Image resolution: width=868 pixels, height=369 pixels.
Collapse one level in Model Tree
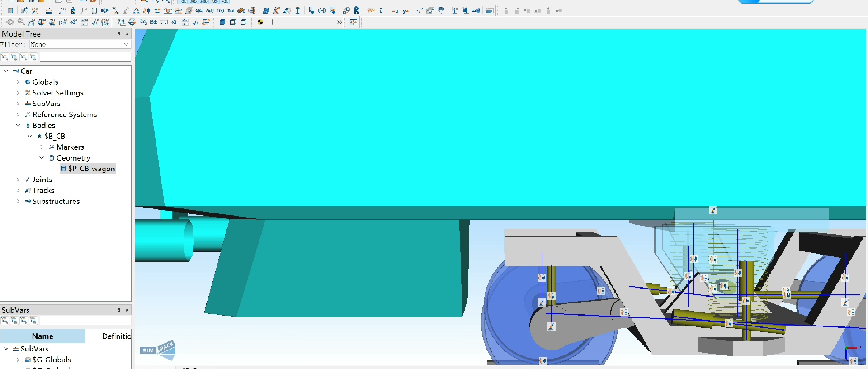click(x=5, y=57)
